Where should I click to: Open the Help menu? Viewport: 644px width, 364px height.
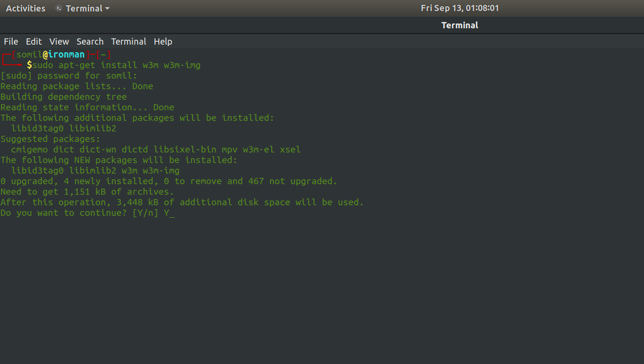pos(163,42)
